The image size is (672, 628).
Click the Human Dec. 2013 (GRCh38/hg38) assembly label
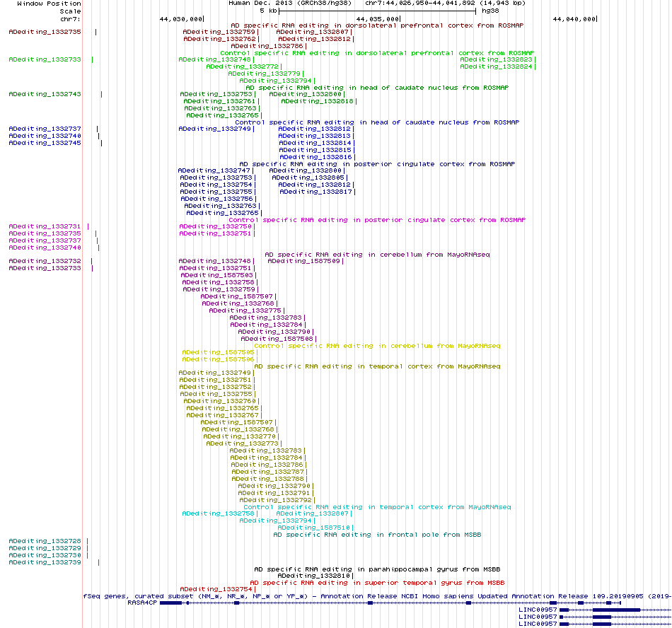tap(290, 3)
